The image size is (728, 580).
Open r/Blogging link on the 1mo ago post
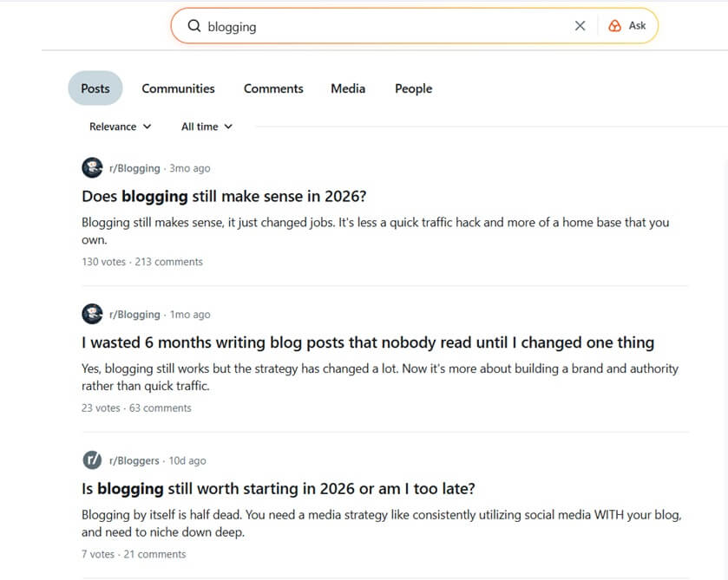134,315
